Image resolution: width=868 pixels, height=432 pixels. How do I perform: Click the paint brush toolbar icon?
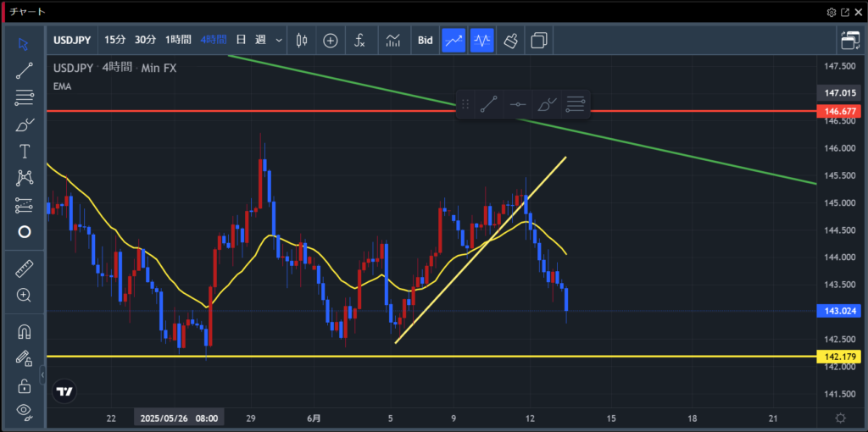click(x=511, y=41)
